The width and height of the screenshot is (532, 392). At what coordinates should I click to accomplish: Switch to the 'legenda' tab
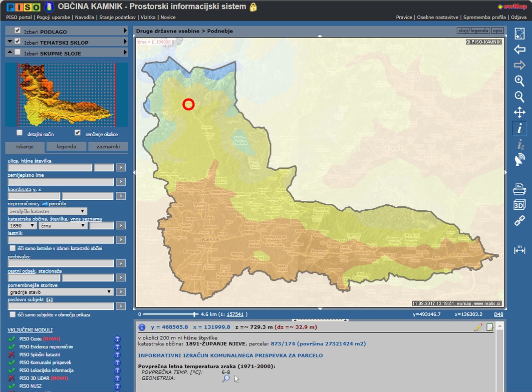click(x=66, y=147)
